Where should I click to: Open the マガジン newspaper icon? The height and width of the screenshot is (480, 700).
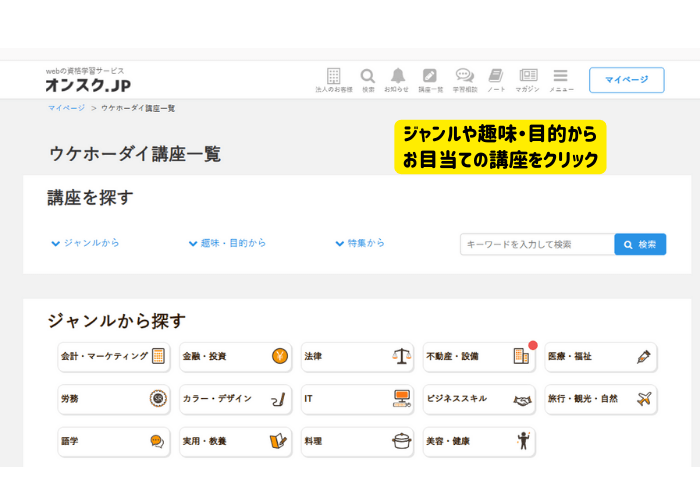pos(527,77)
